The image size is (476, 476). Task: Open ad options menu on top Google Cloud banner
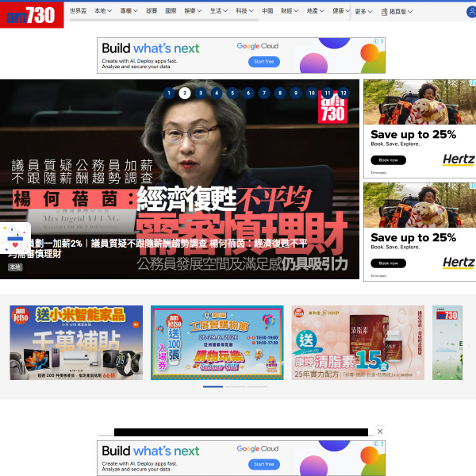[x=382, y=41]
